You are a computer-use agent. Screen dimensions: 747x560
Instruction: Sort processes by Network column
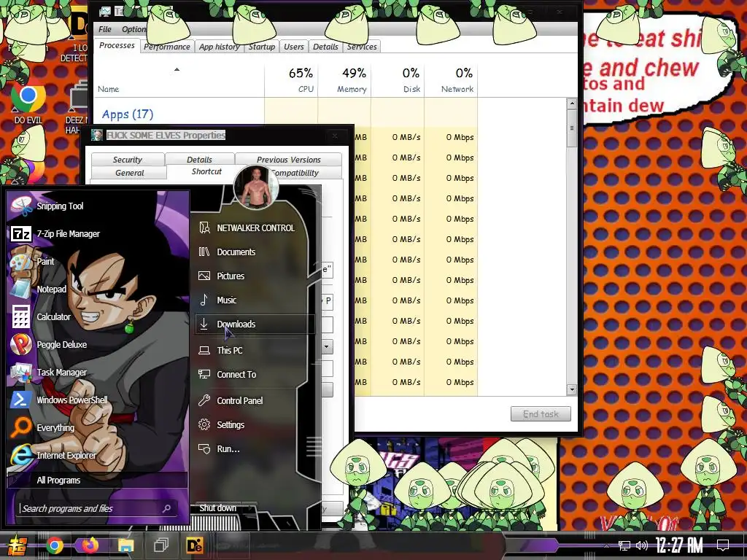point(451,79)
